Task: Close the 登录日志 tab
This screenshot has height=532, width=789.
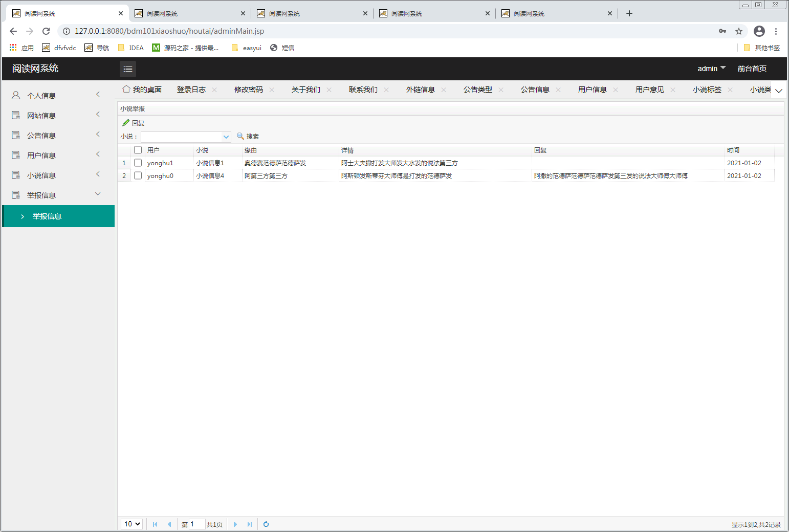Action: [x=214, y=90]
